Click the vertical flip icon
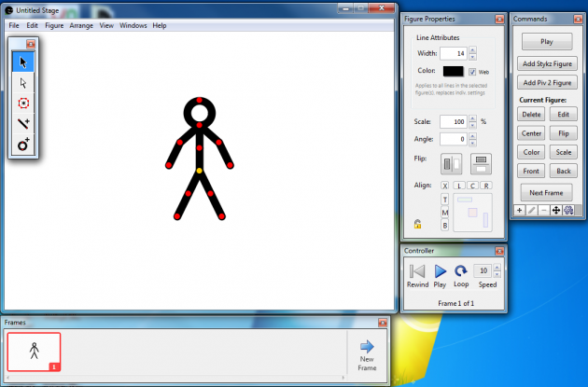The height and width of the screenshot is (387, 588). click(x=481, y=164)
